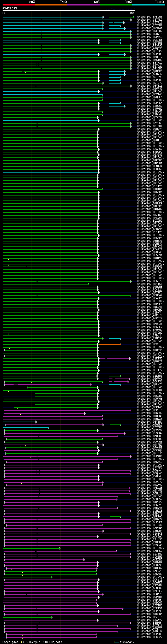Select the UniRef100_C1BU64 label
167x644 pixels.
[x=150, y=115]
